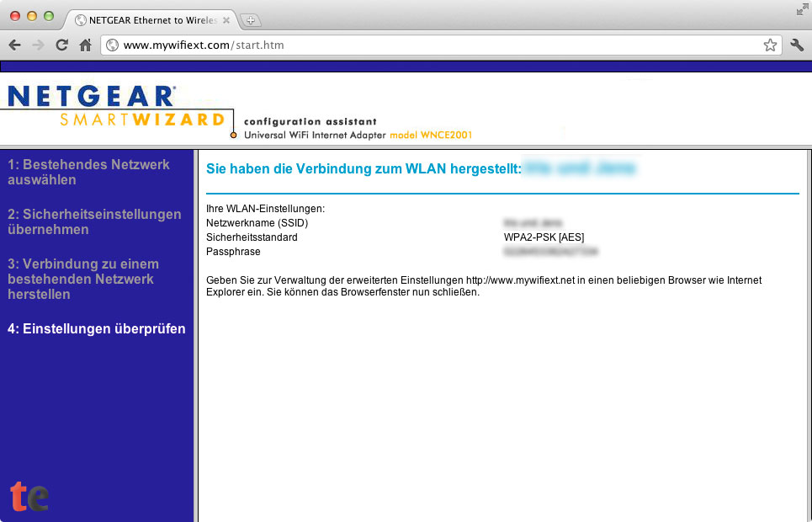Focus the address bar showing www.mywifiext.com
The height and width of the screenshot is (522, 812).
pos(421,45)
